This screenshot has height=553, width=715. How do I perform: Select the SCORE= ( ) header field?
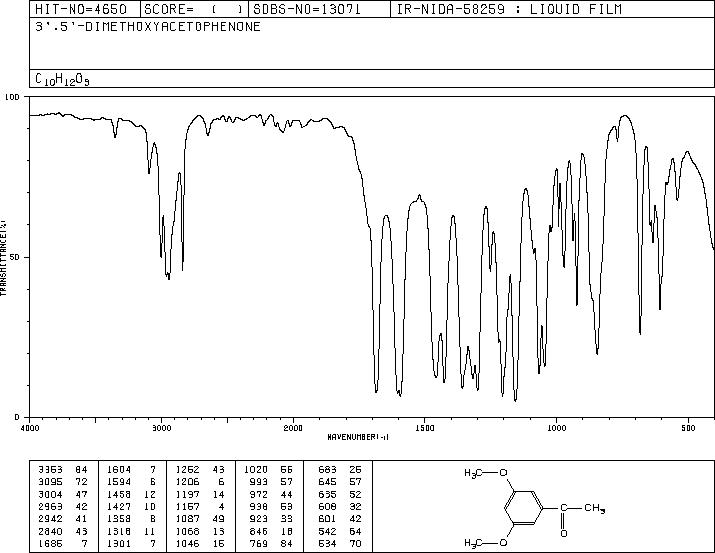[x=194, y=9]
